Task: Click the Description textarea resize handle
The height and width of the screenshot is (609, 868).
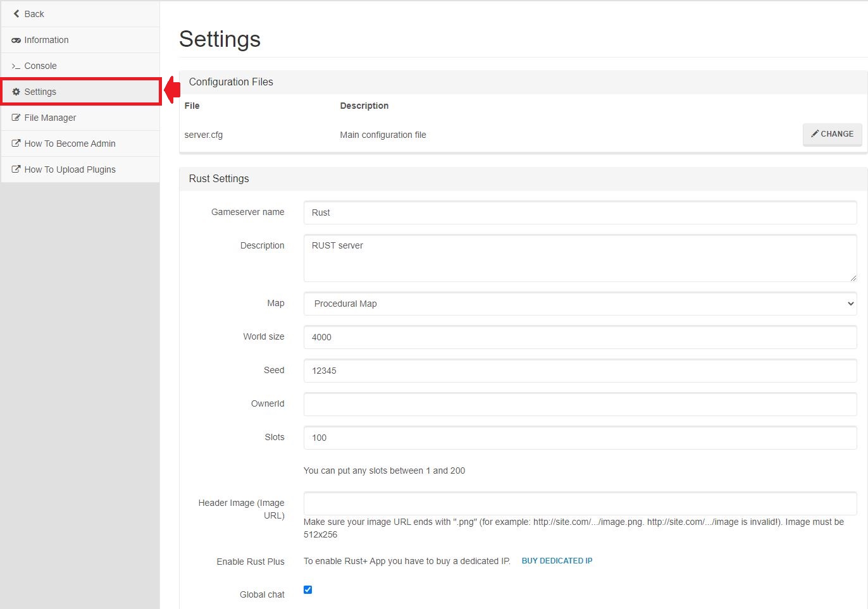Action: click(853, 278)
